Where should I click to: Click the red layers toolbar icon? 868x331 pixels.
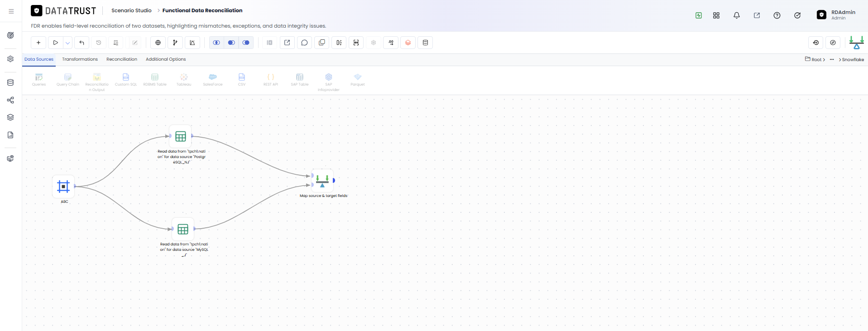(408, 43)
